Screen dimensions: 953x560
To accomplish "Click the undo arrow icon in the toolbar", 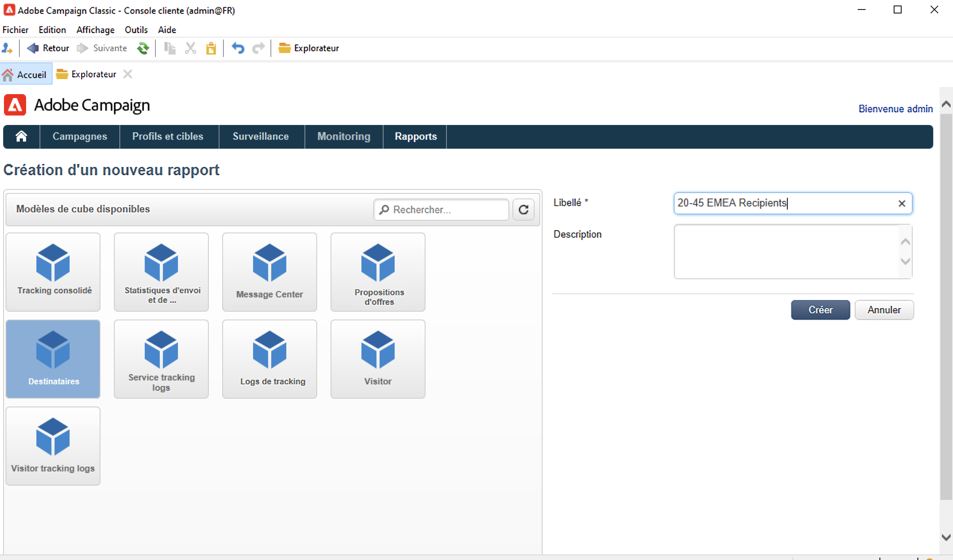I will tap(238, 48).
